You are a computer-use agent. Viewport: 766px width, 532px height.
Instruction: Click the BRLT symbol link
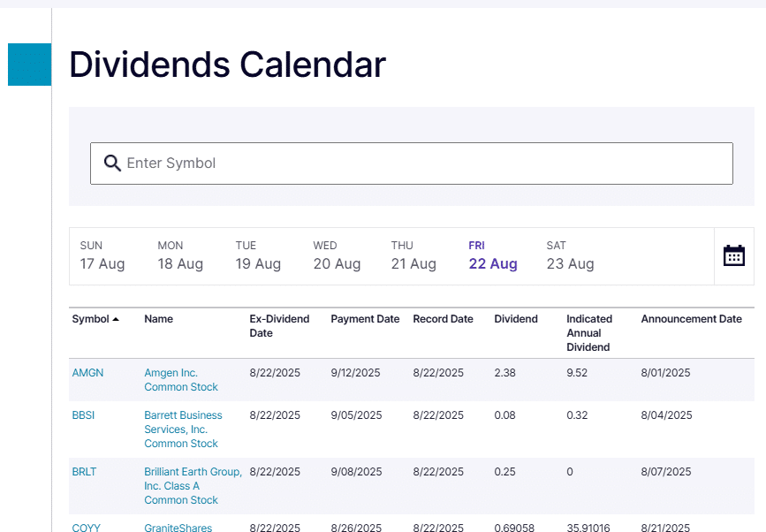84,472
